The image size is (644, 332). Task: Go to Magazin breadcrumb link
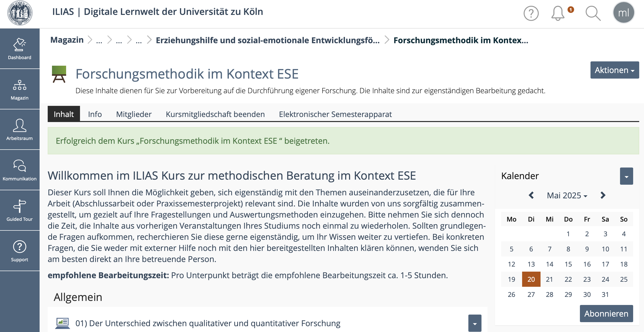click(67, 40)
